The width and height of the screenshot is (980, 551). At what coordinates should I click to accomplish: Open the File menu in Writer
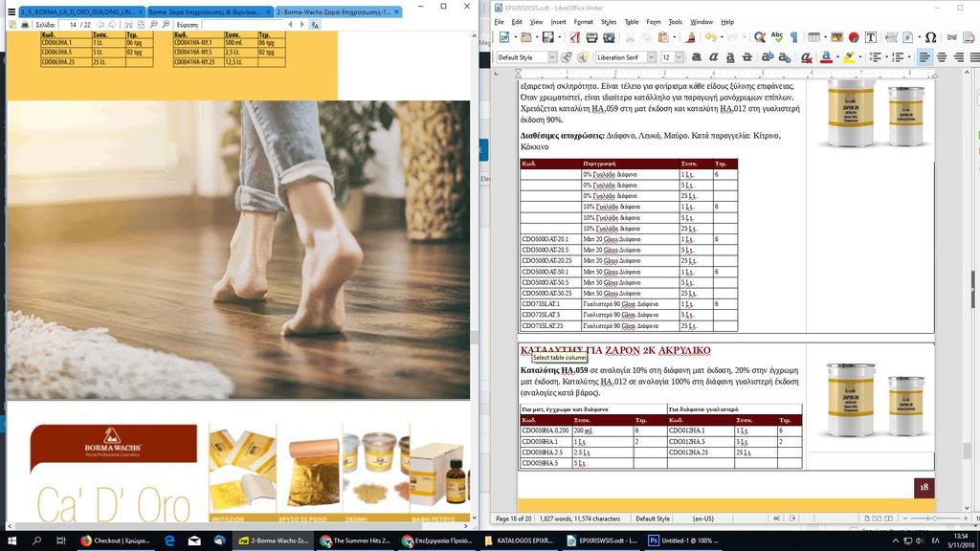coord(499,22)
